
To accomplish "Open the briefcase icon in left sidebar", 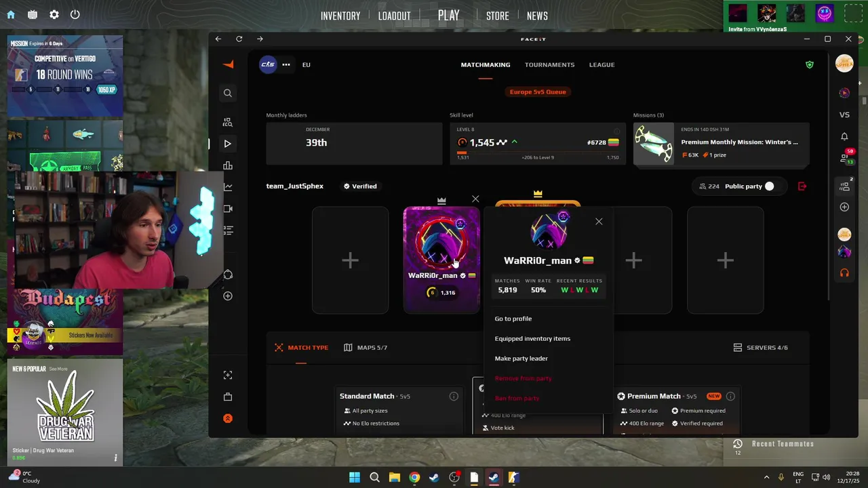I will [228, 396].
